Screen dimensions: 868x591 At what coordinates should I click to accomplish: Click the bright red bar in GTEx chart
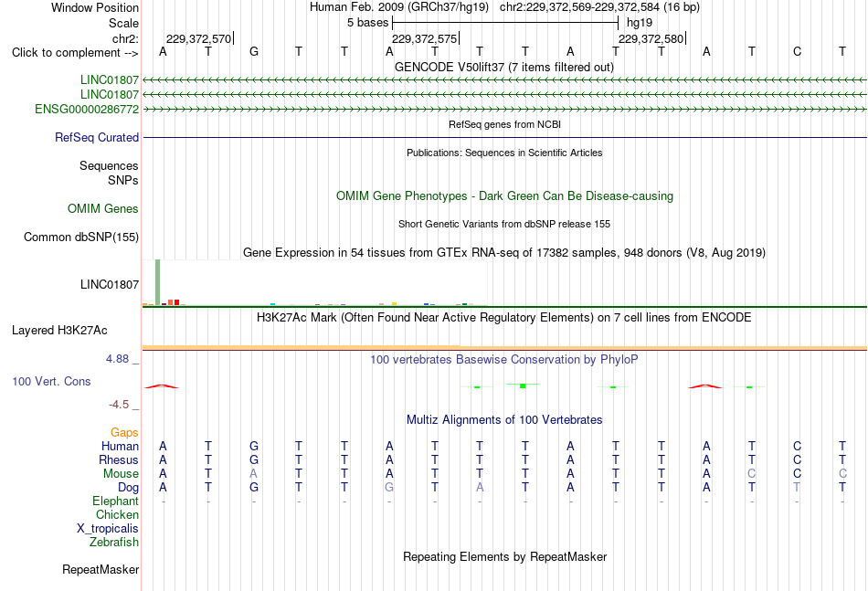(176, 302)
